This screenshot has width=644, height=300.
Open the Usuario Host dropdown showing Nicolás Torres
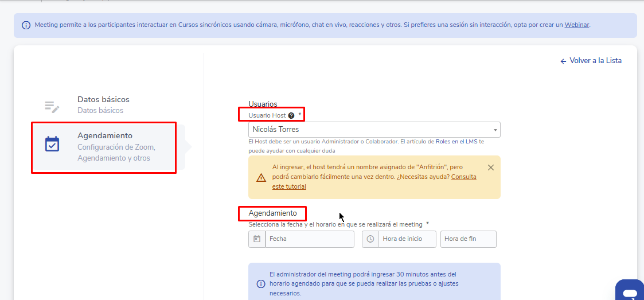point(374,130)
